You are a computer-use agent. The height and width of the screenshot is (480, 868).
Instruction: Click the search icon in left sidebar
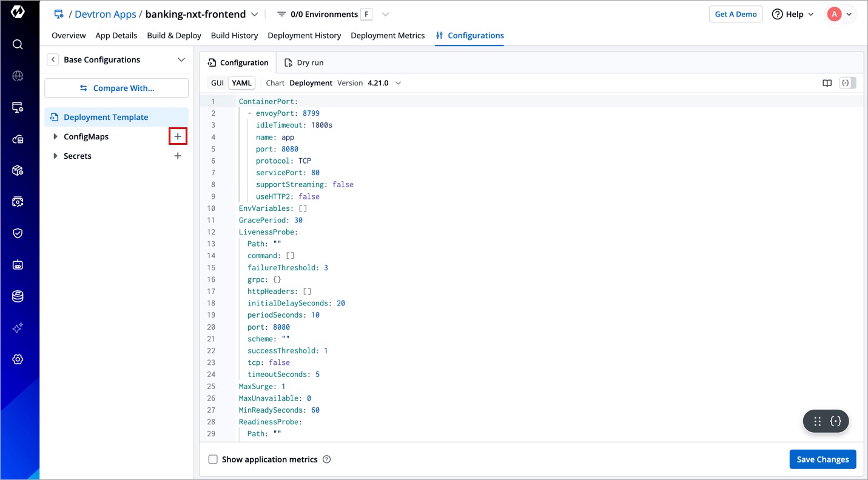point(18,44)
